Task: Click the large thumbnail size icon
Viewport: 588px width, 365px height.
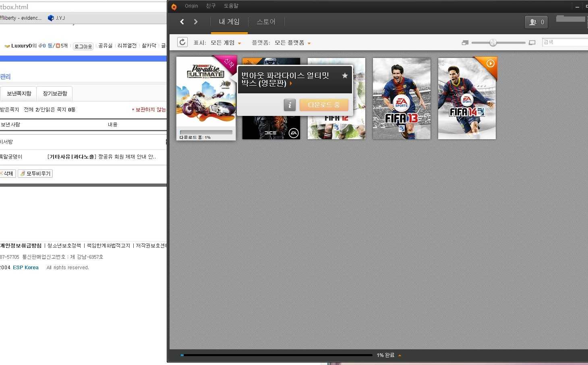Action: click(532, 43)
